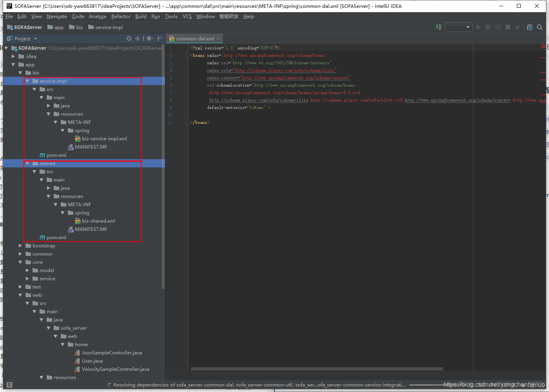
Task: Collapse the core folder
Action: click(20, 262)
